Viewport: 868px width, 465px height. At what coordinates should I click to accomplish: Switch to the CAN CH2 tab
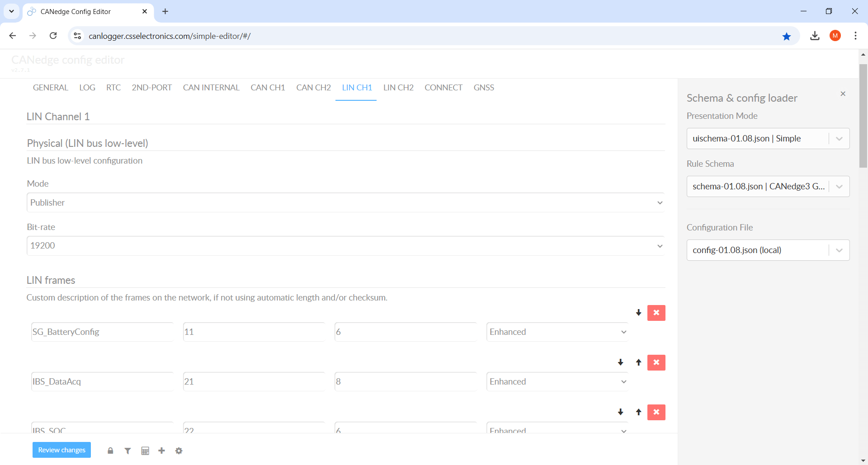click(x=313, y=88)
